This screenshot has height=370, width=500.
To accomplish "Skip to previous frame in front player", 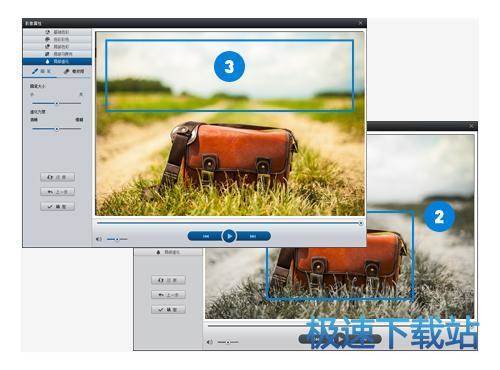I will click(206, 236).
